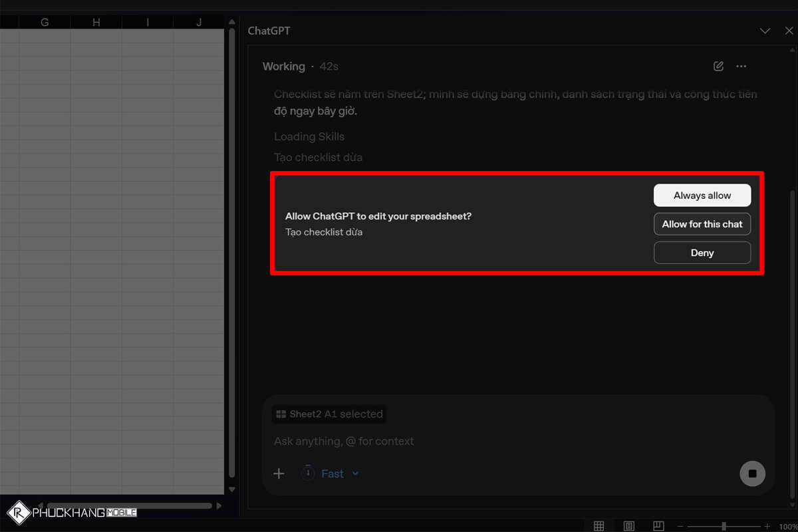Click the 'Working' status text
The image size is (798, 532).
click(284, 66)
